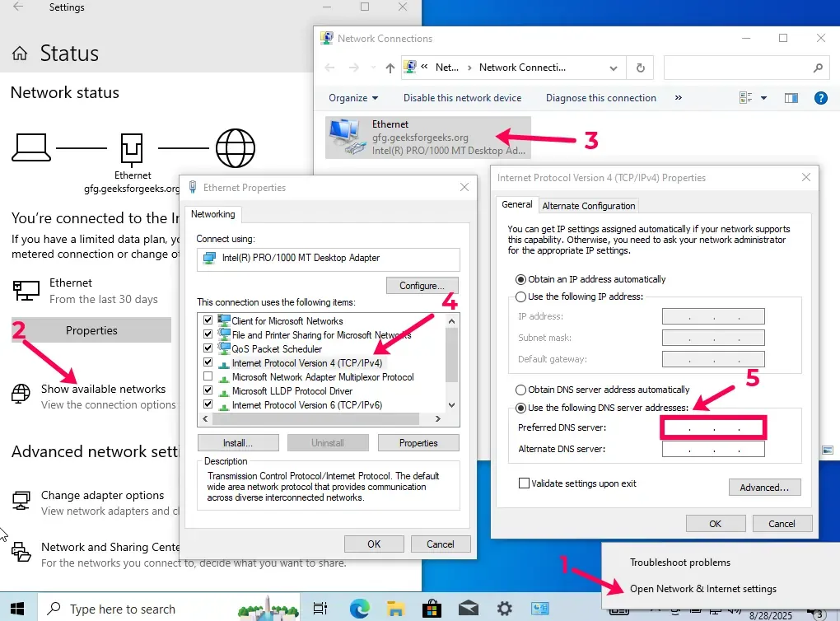
Task: Click OK in Ethernet Properties
Action: [x=374, y=544]
